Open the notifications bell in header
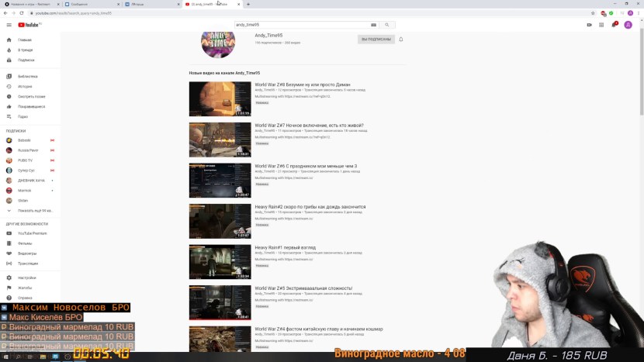The height and width of the screenshot is (362, 644). click(x=615, y=25)
